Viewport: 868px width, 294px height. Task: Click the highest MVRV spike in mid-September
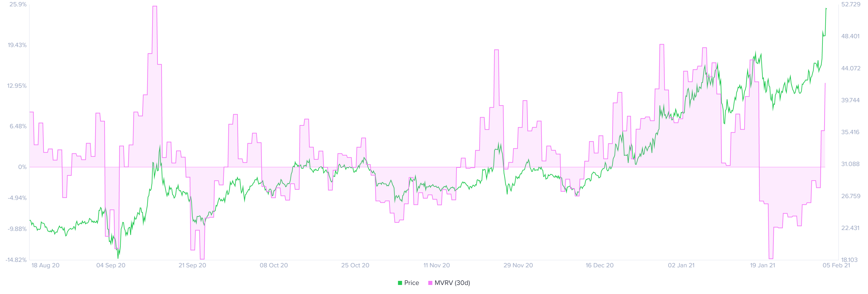coord(155,6)
